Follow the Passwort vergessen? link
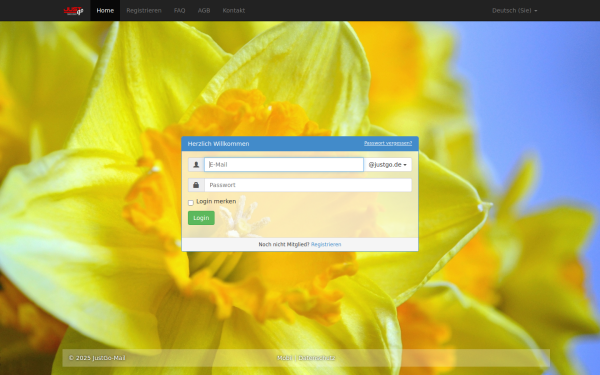The width and height of the screenshot is (600, 375). pos(388,143)
